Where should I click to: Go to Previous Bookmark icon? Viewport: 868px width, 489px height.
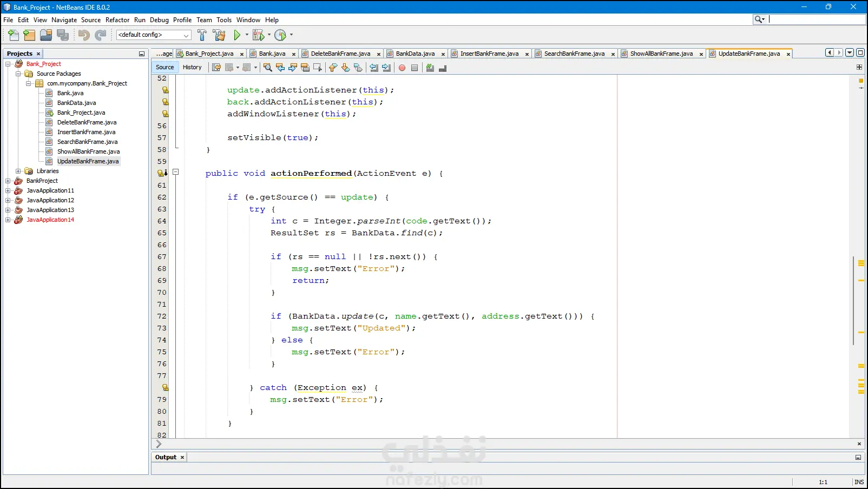(x=333, y=68)
